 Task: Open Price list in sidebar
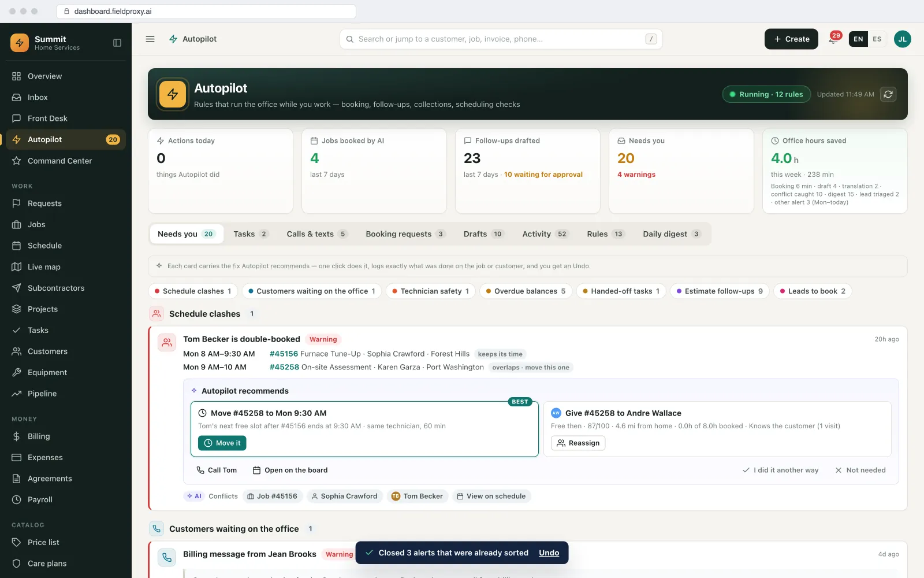[x=65, y=542]
